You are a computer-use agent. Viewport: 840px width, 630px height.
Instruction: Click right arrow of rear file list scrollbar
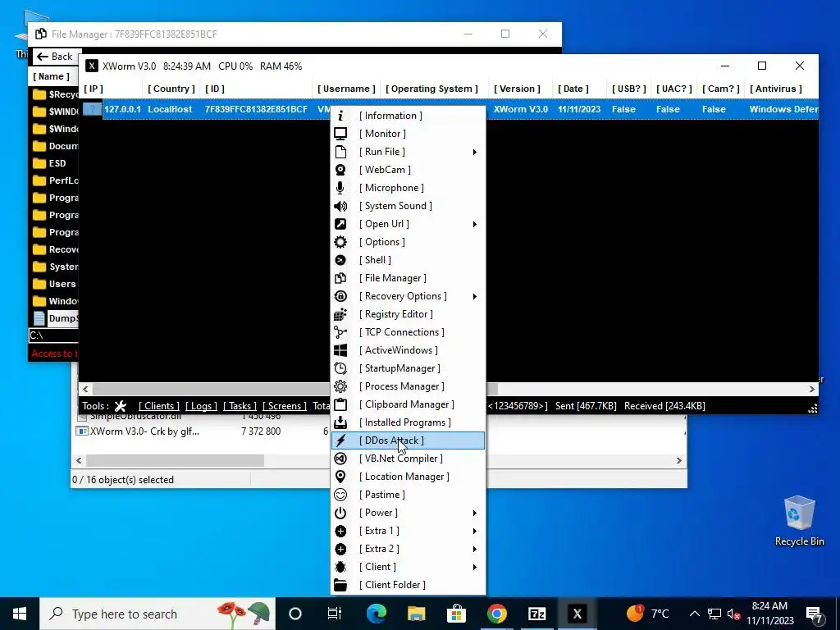coord(679,461)
